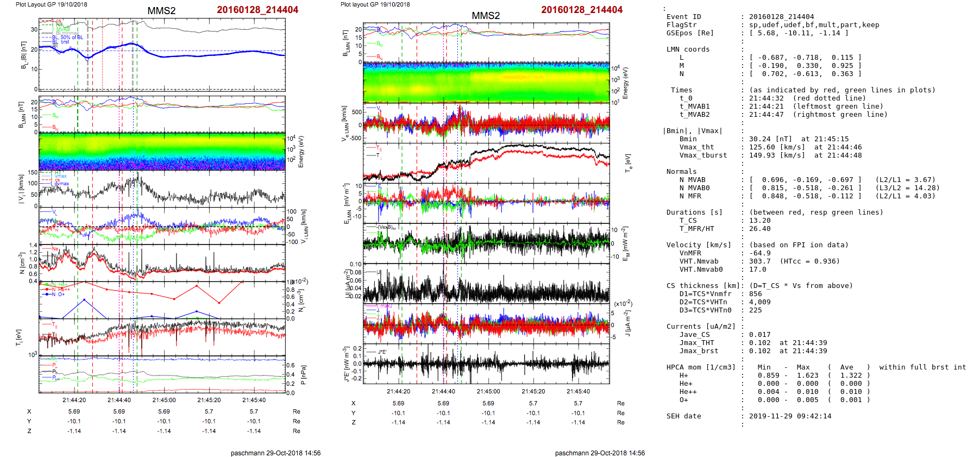Click the Jmax_brst row label

point(699,351)
